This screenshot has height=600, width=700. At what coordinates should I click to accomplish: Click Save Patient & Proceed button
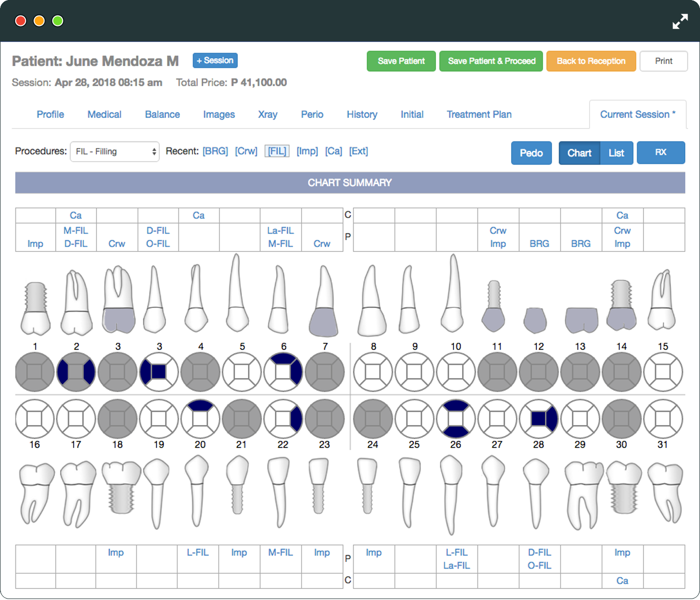pos(491,61)
